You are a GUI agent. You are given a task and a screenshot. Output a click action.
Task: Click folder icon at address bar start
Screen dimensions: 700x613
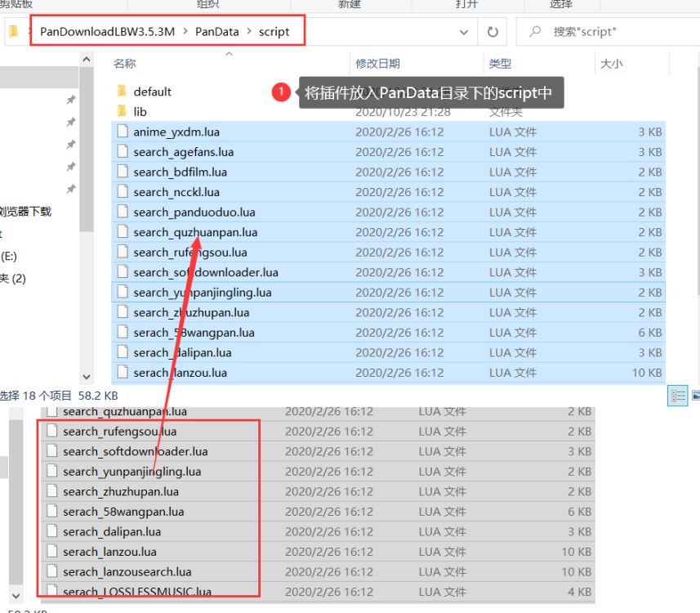click(x=13, y=31)
